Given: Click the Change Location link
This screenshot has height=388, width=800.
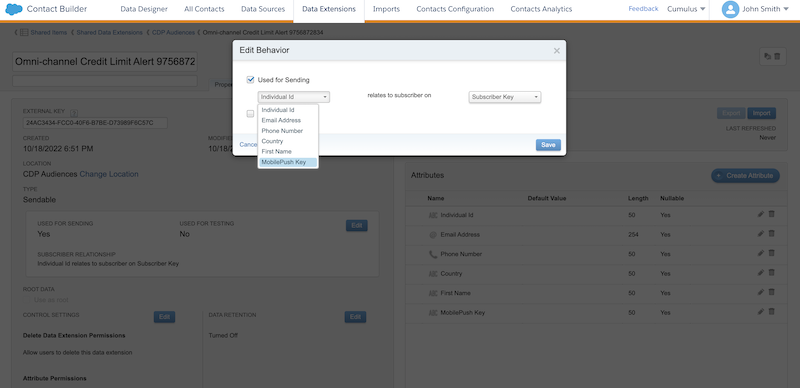Looking at the screenshot, I should pyautogui.click(x=109, y=174).
